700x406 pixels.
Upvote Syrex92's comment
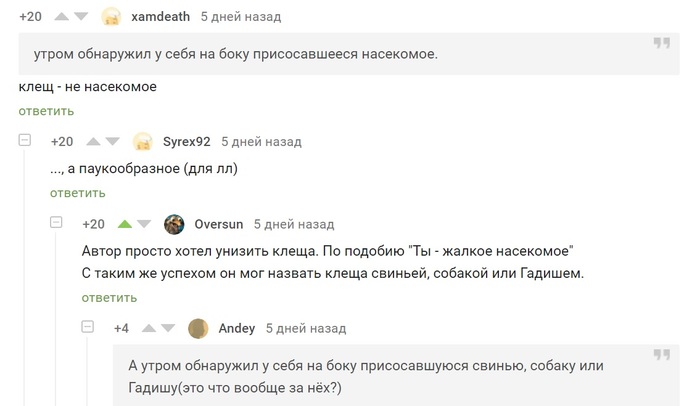[x=93, y=142]
